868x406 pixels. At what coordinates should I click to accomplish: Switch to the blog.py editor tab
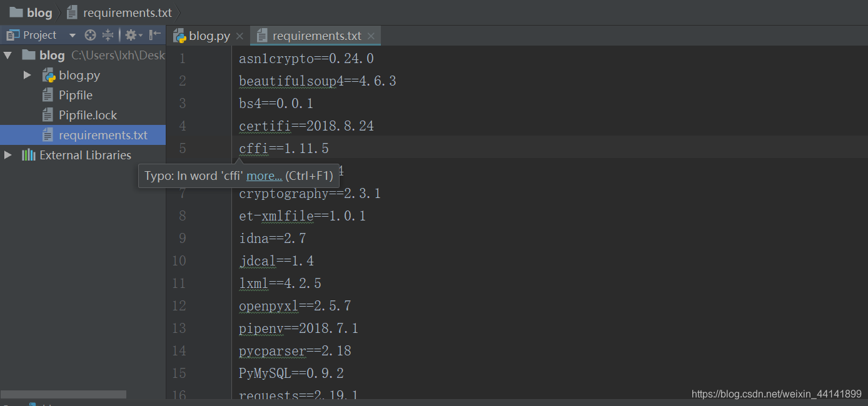(208, 36)
